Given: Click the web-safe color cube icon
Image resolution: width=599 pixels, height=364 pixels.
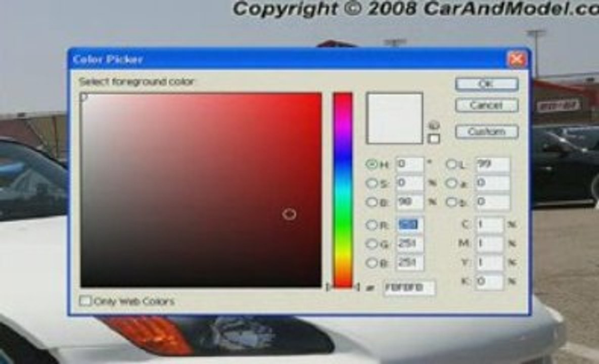Looking at the screenshot, I should tap(434, 125).
